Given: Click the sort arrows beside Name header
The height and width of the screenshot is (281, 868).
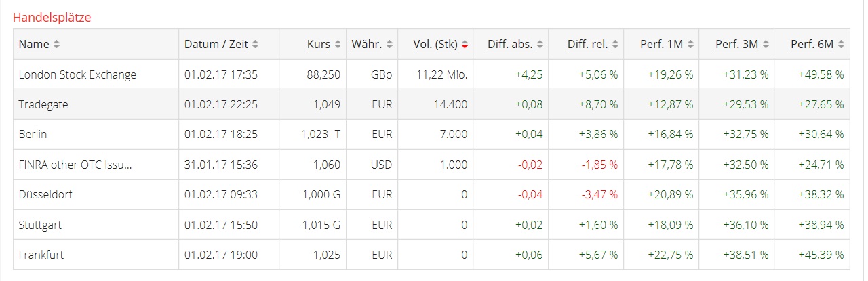Looking at the screenshot, I should tap(56, 45).
